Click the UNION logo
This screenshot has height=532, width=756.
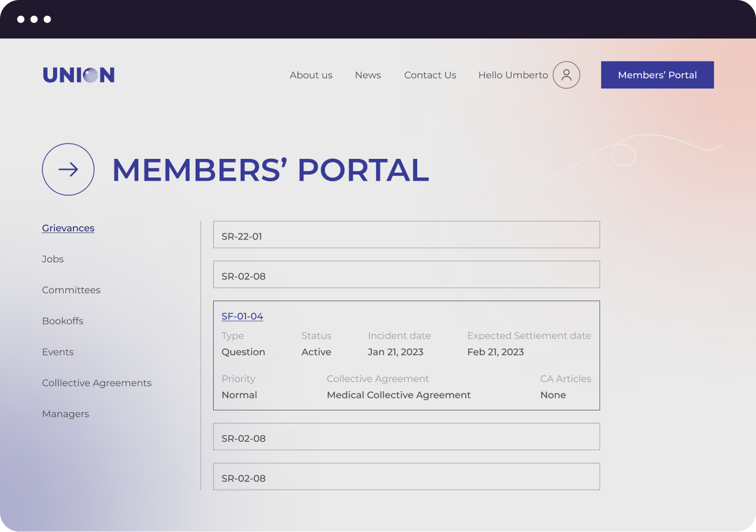[x=78, y=75]
